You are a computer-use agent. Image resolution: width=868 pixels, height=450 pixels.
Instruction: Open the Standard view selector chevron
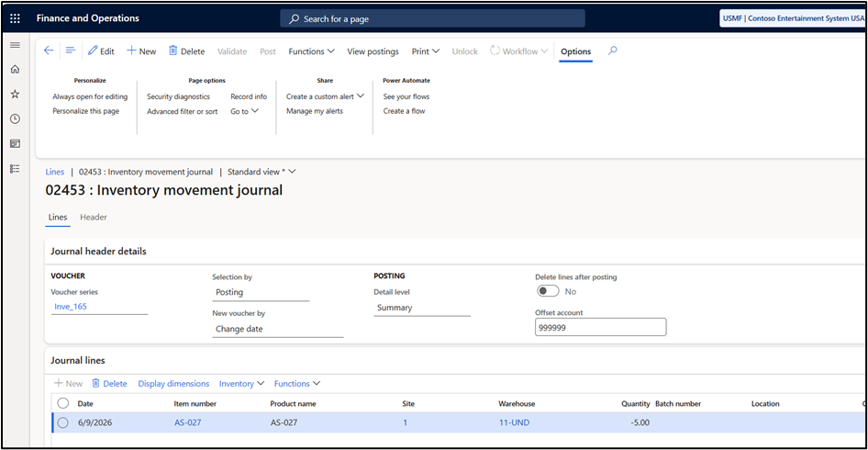(x=293, y=172)
